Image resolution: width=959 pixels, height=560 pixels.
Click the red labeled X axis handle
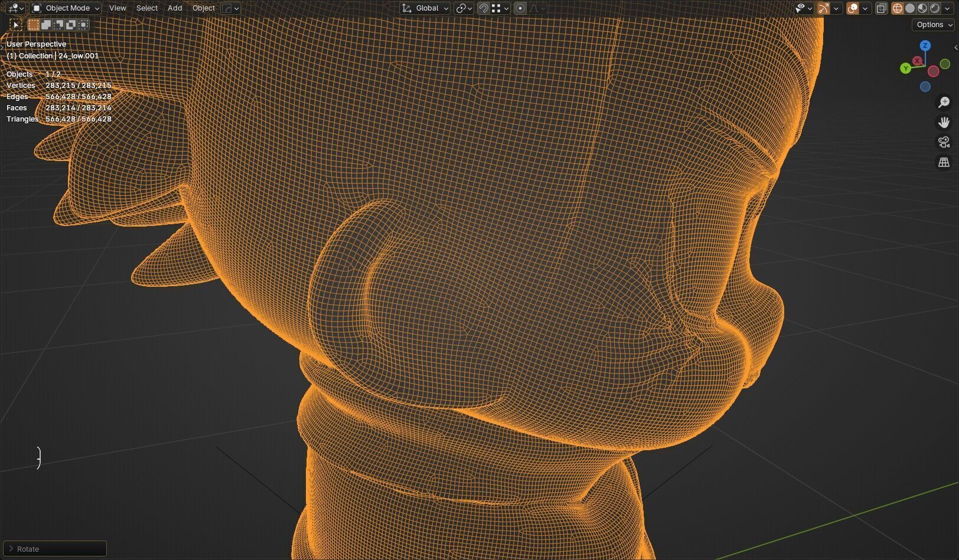click(917, 61)
